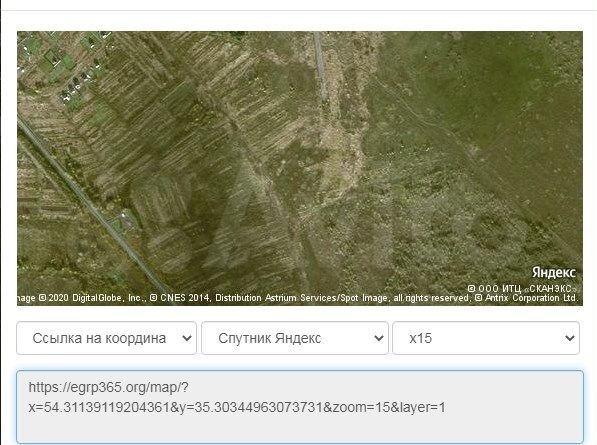The width and height of the screenshot is (597, 445).
Task: Click the narrow vertical track near map top
Action: [x=320, y=65]
